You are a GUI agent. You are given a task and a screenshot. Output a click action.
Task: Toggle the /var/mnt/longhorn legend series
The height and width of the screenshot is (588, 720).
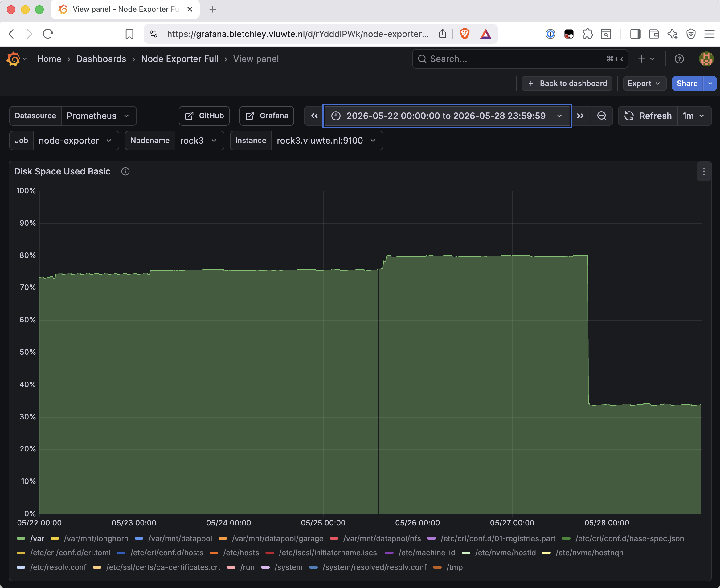click(x=96, y=539)
